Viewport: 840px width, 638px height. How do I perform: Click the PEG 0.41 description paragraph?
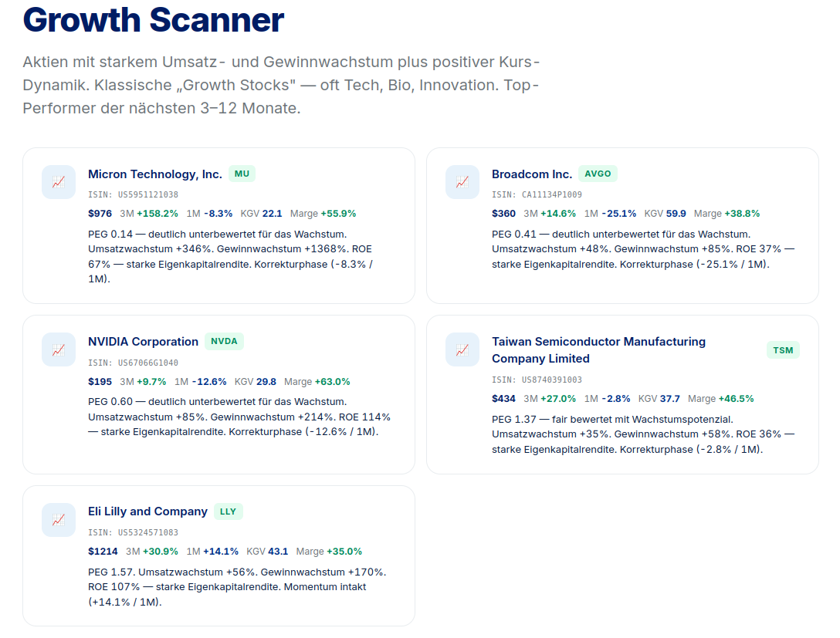pyautogui.click(x=643, y=249)
